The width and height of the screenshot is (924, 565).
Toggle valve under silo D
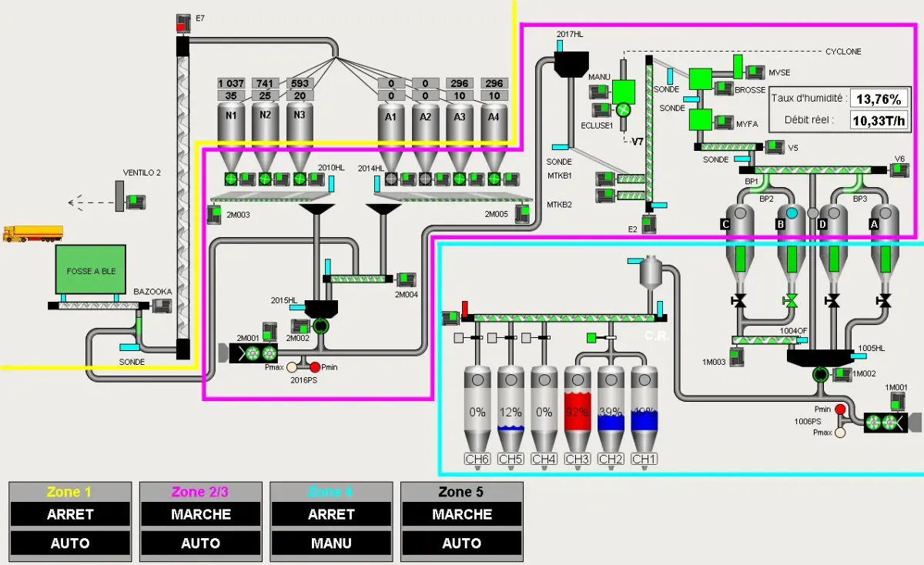pyautogui.click(x=832, y=300)
